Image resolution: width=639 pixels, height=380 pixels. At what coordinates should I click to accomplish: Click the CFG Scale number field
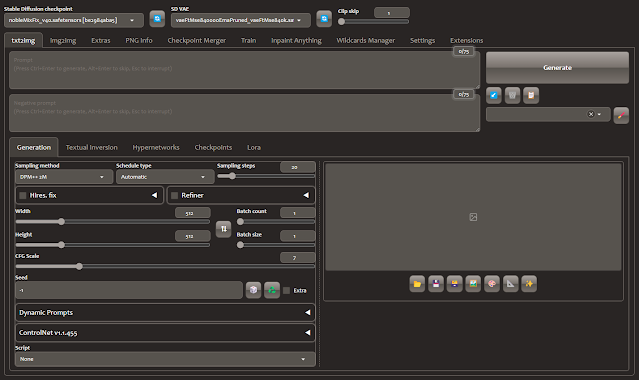[x=297, y=258]
